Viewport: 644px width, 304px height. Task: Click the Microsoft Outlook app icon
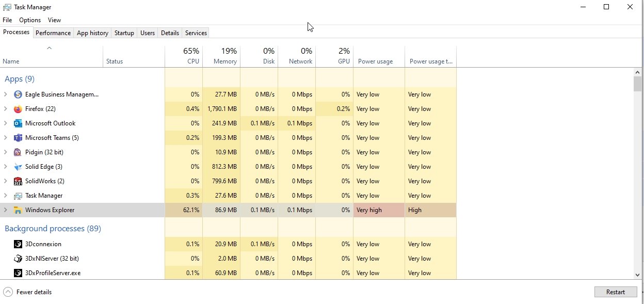18,123
